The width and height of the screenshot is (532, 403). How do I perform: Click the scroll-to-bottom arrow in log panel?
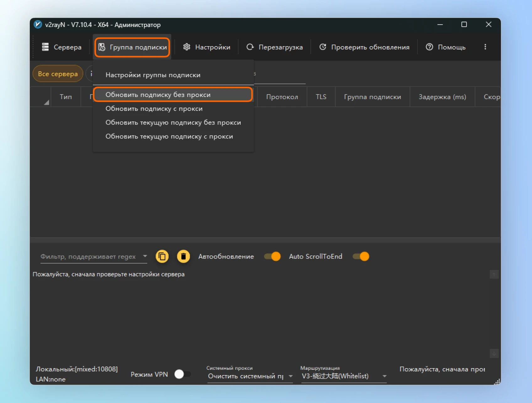point(494,354)
